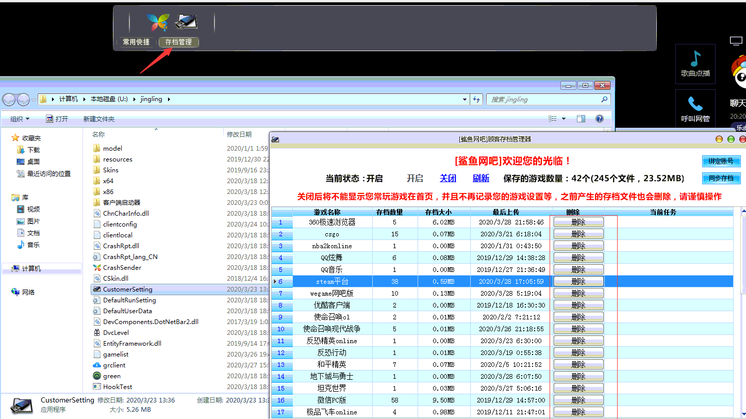Viewport: 746px width, 419px height.
Task: Click the search magnifier icon in Explorer
Action: (604, 99)
